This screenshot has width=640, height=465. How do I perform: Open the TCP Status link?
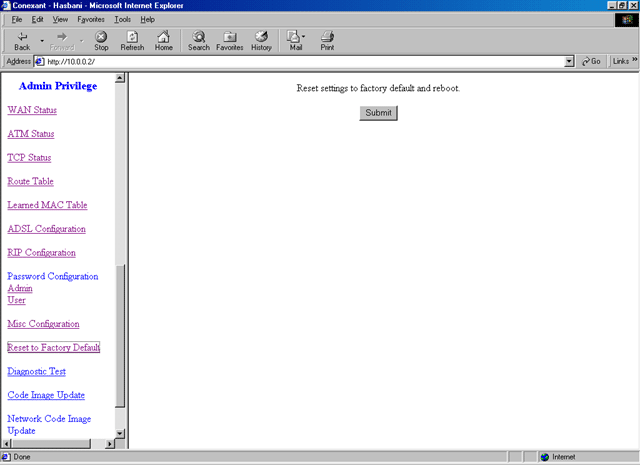coord(29,157)
